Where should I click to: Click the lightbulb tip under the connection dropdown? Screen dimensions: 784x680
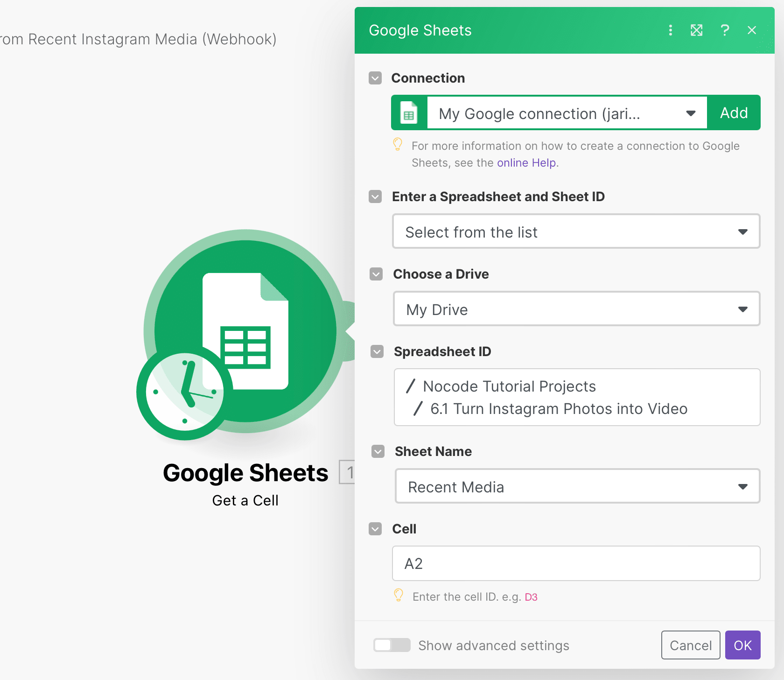(398, 145)
